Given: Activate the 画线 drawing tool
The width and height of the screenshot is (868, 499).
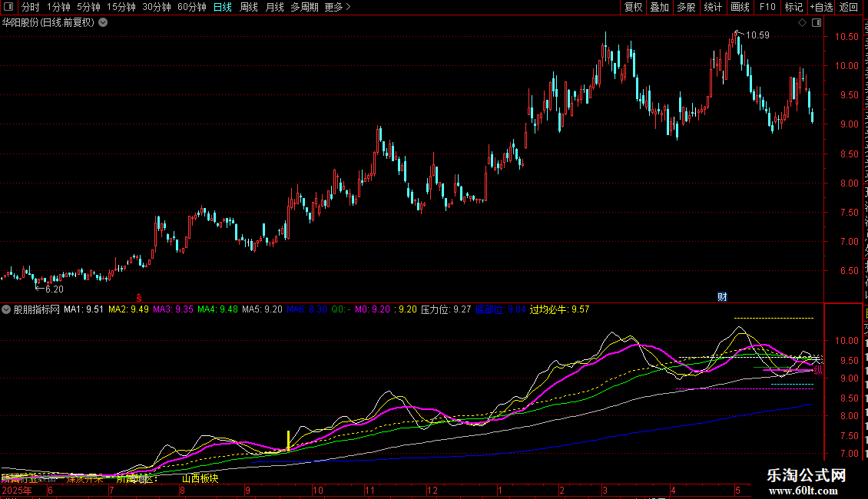Looking at the screenshot, I should tap(740, 7).
